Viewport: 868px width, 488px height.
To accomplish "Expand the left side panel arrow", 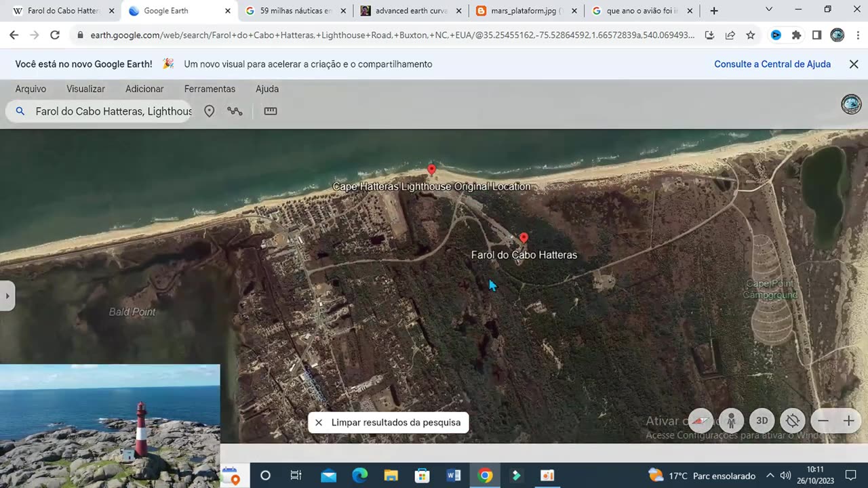I will click(7, 296).
